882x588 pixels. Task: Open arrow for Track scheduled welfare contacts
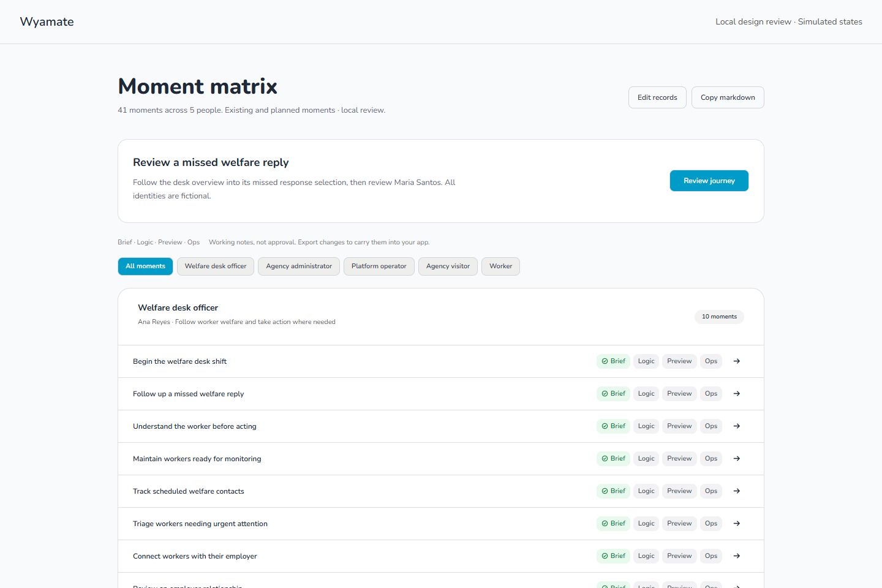[737, 491]
